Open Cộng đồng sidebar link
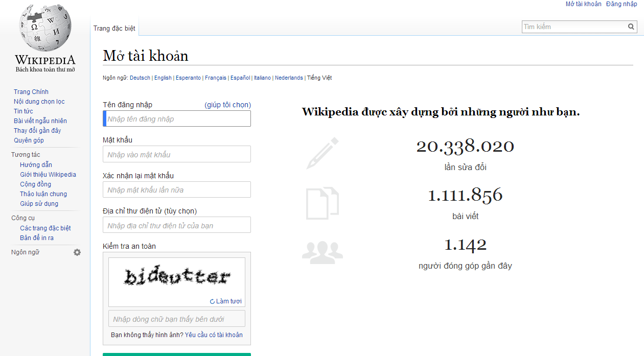 click(x=36, y=184)
